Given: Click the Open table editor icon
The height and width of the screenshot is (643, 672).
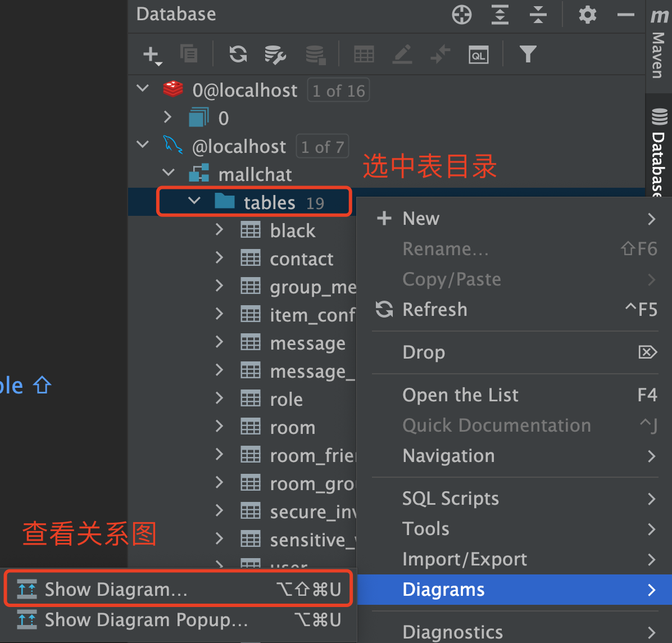Looking at the screenshot, I should click(x=364, y=55).
